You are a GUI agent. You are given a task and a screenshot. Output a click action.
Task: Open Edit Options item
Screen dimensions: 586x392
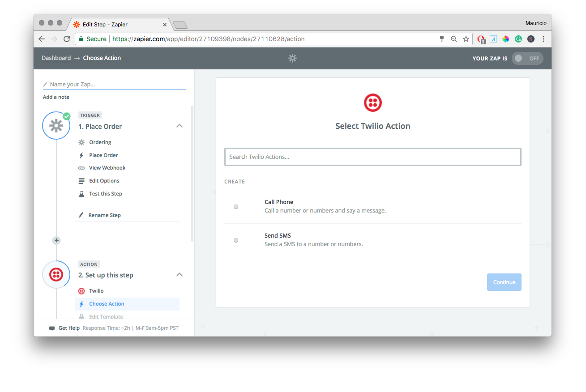(104, 181)
